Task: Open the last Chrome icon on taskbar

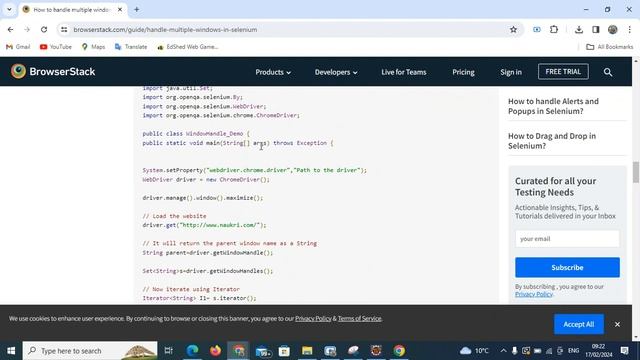Action: 399,351
